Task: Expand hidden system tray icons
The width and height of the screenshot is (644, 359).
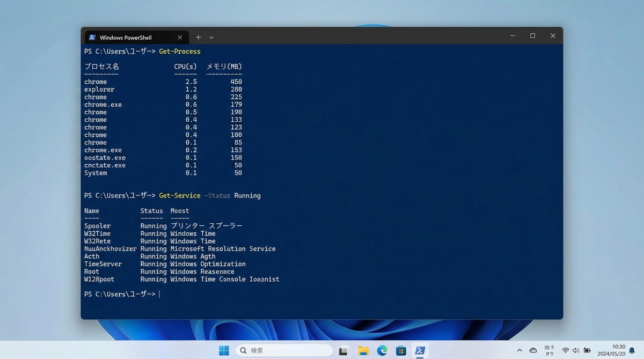Action: 519,350
